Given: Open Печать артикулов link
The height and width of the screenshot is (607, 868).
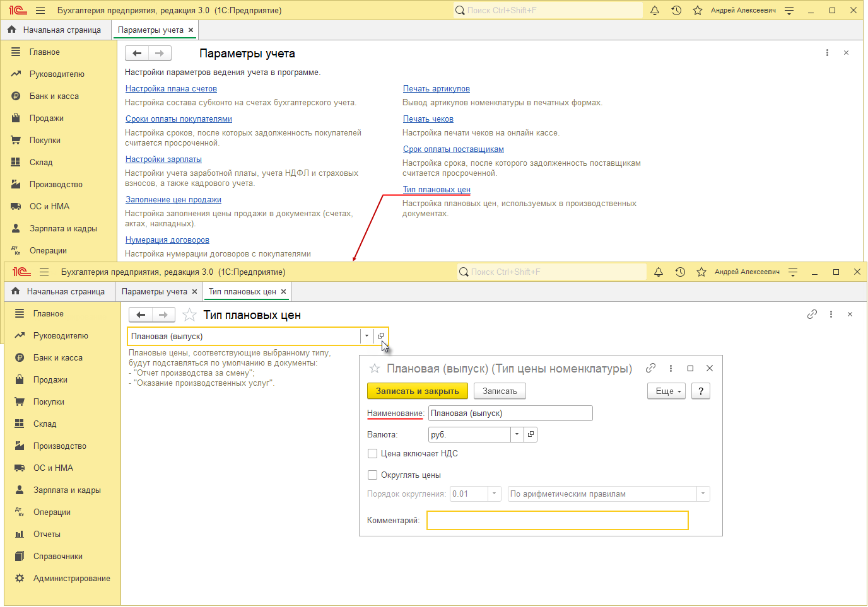Looking at the screenshot, I should coord(437,89).
